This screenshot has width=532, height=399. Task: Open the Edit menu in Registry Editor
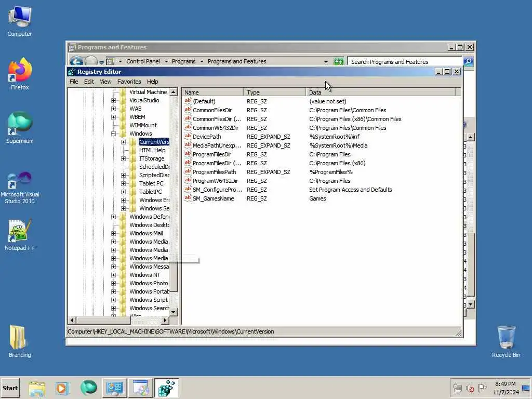point(89,82)
